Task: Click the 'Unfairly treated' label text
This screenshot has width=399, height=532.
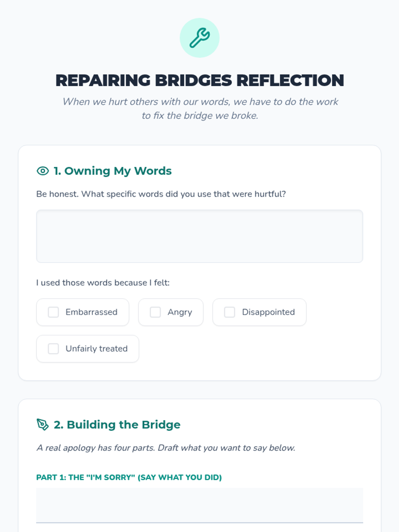Action: point(96,349)
